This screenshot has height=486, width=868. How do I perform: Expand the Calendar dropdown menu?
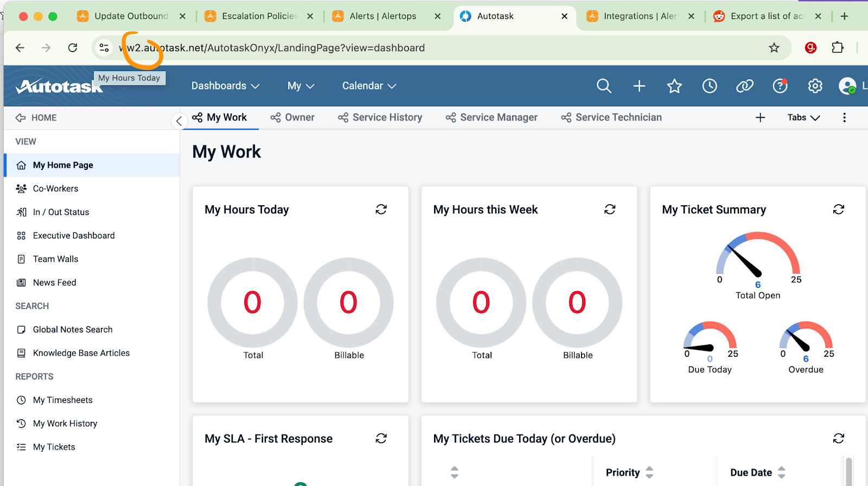click(369, 86)
